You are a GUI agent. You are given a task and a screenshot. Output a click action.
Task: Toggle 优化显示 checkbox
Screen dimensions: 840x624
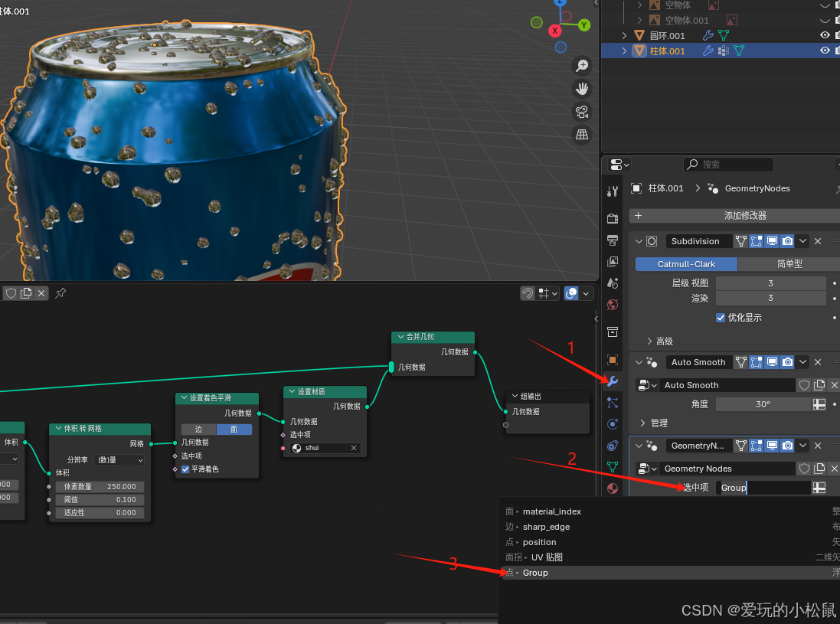pyautogui.click(x=721, y=318)
